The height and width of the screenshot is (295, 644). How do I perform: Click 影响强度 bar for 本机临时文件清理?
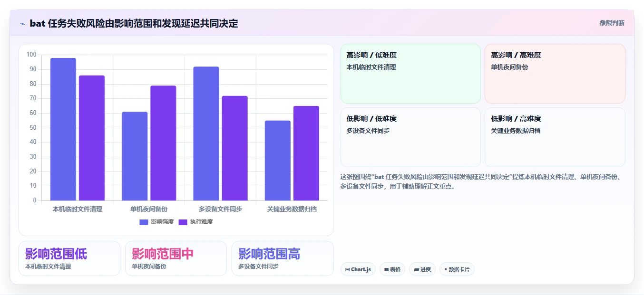pyautogui.click(x=63, y=129)
